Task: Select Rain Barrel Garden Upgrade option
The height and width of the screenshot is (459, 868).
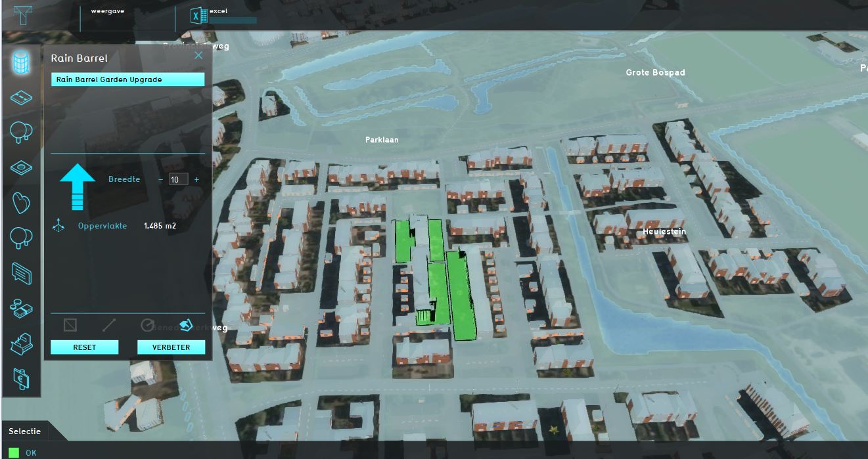Action: pyautogui.click(x=128, y=79)
